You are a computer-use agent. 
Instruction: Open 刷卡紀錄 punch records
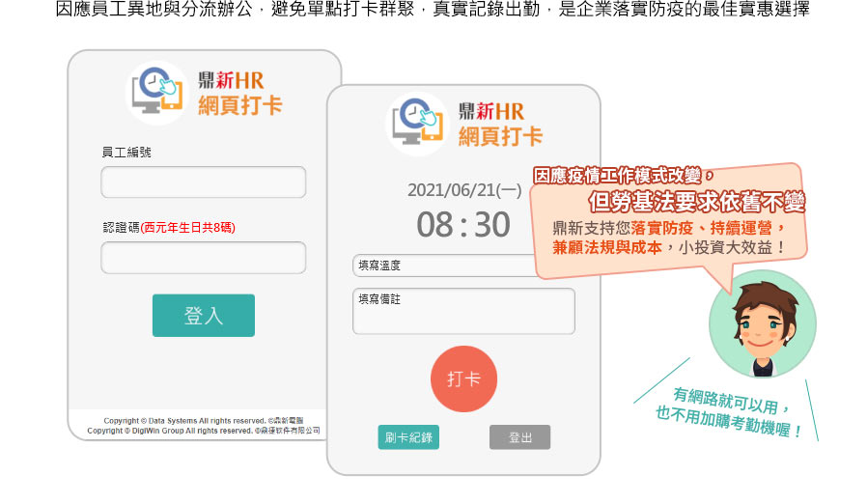[408, 437]
